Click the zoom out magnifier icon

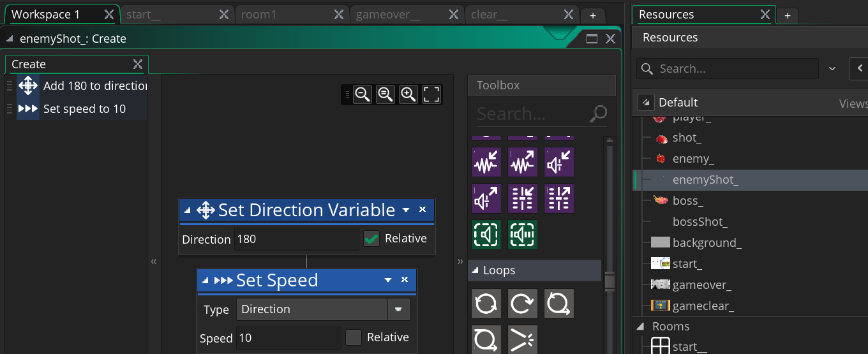tap(363, 95)
